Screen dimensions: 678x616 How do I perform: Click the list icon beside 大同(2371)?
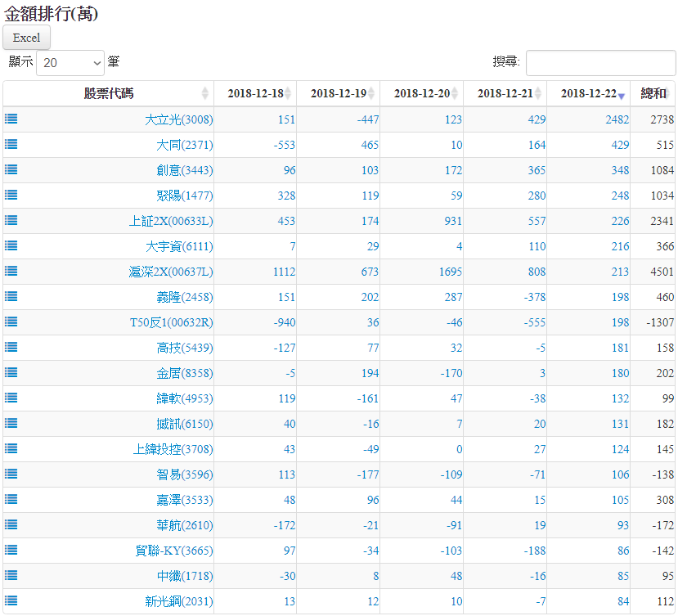(x=11, y=144)
